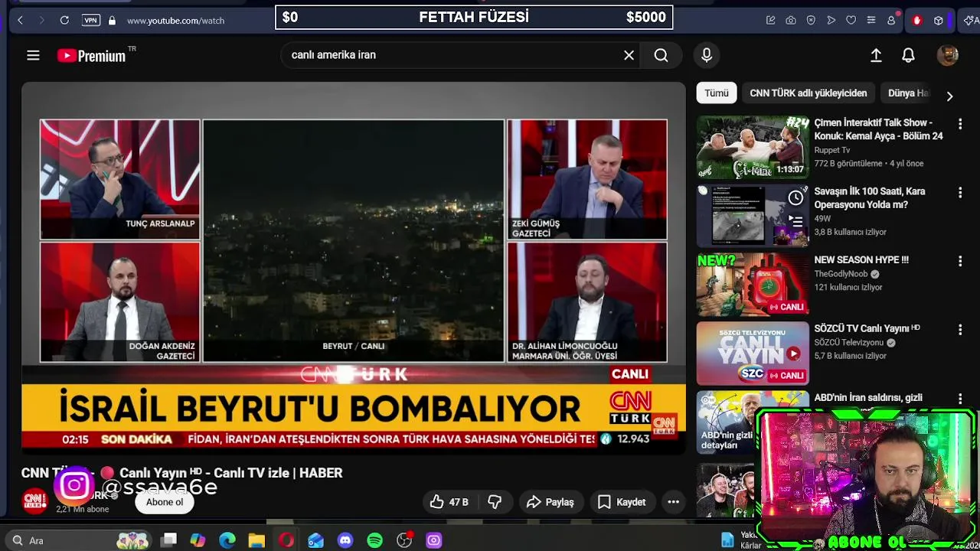The image size is (980, 551).
Task: Dislike the video
Action: click(495, 502)
